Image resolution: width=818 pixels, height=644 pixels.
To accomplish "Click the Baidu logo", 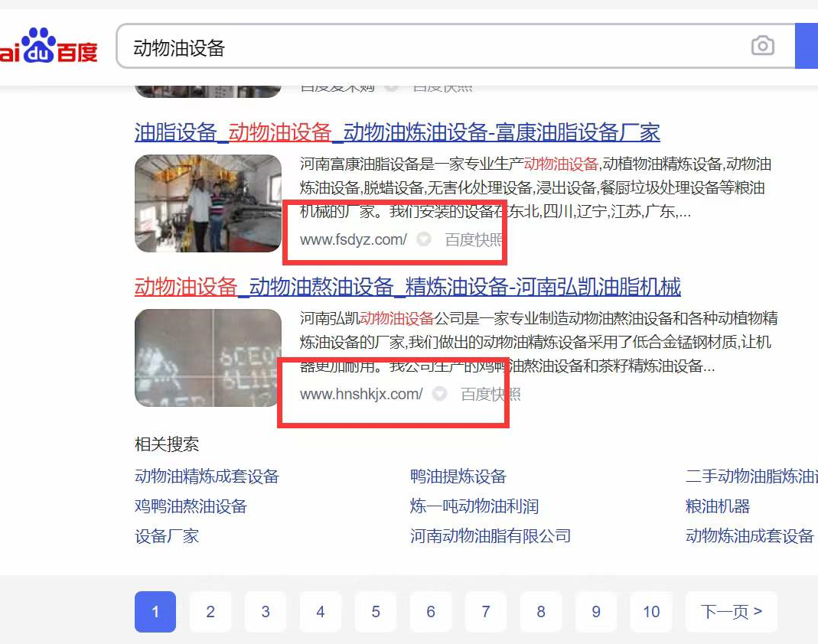I will (48, 46).
